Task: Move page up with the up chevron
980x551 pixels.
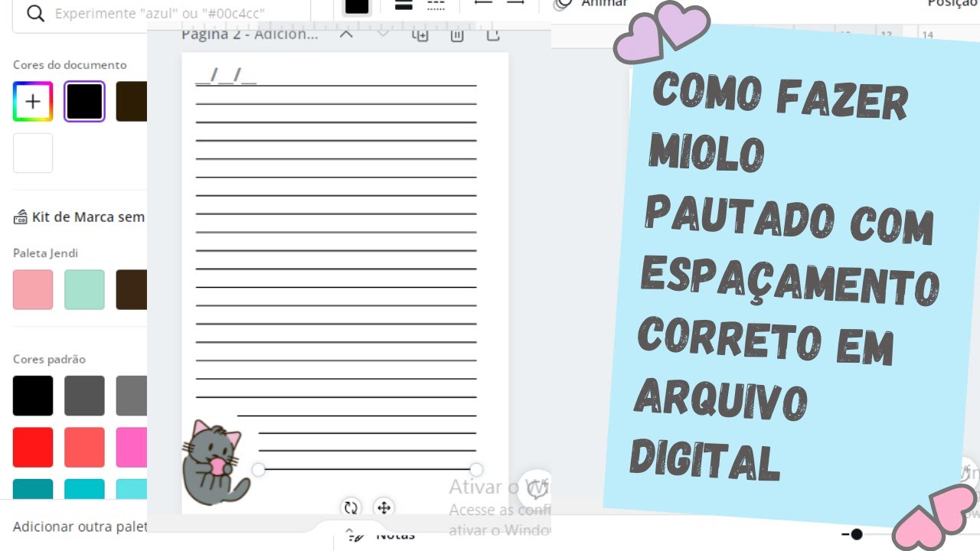Action: tap(346, 34)
